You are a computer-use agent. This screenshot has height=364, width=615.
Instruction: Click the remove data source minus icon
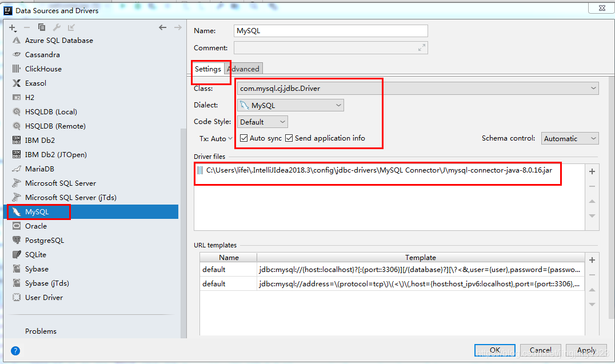[27, 27]
